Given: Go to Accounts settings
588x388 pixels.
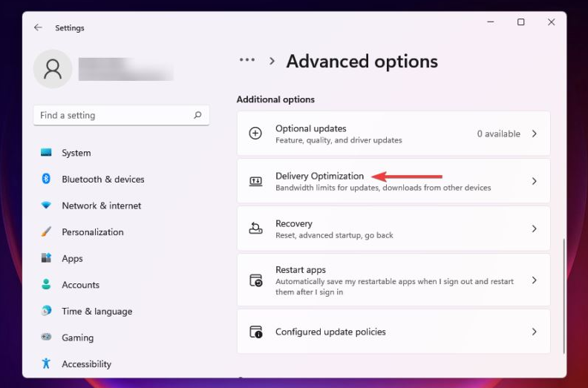Looking at the screenshot, I should 80,285.
